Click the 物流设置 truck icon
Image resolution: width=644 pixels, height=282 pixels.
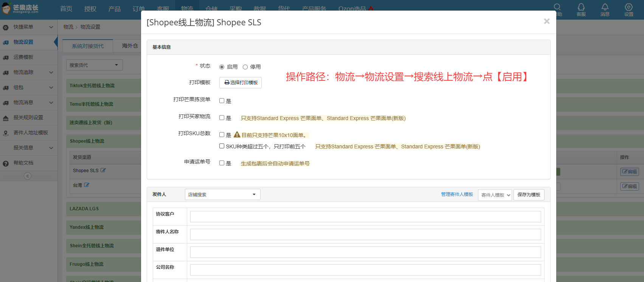coord(6,43)
